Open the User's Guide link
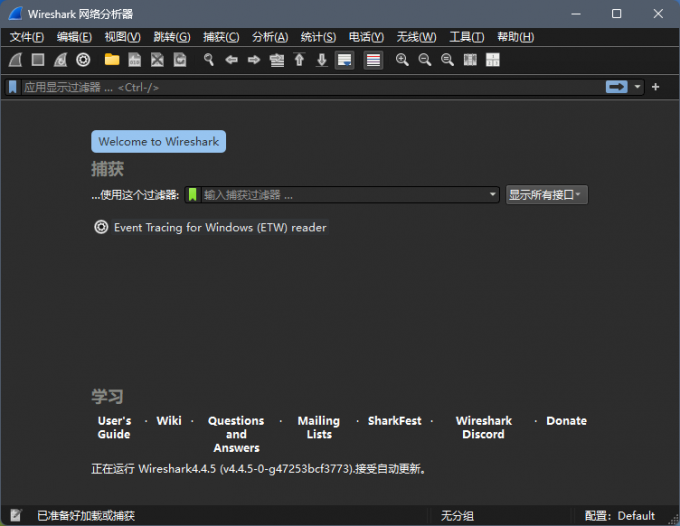 114,428
